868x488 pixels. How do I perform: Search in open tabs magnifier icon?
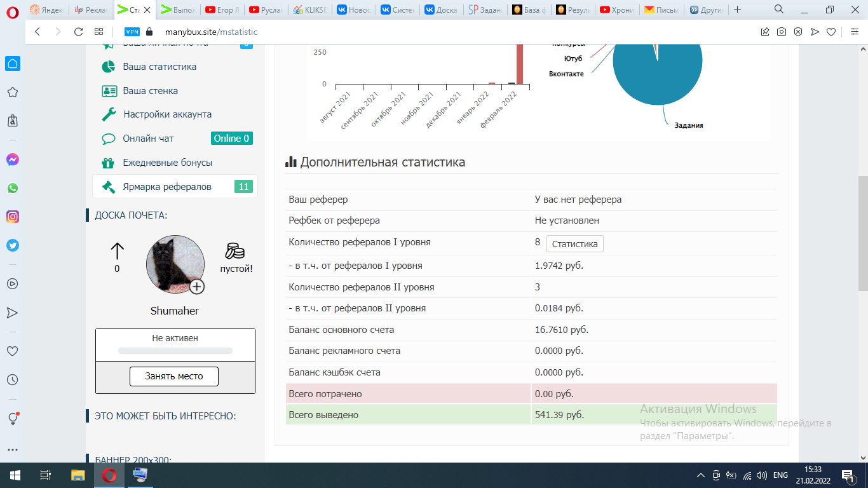coord(779,10)
